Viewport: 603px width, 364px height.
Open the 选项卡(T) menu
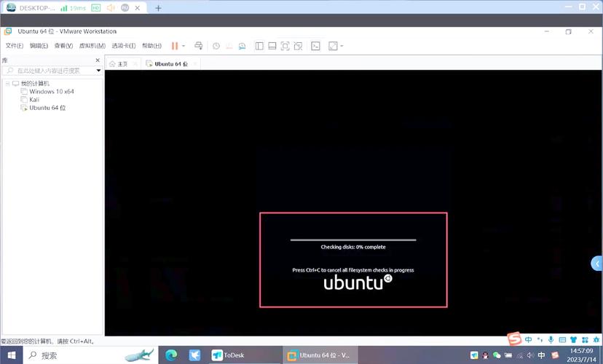[x=124, y=46]
